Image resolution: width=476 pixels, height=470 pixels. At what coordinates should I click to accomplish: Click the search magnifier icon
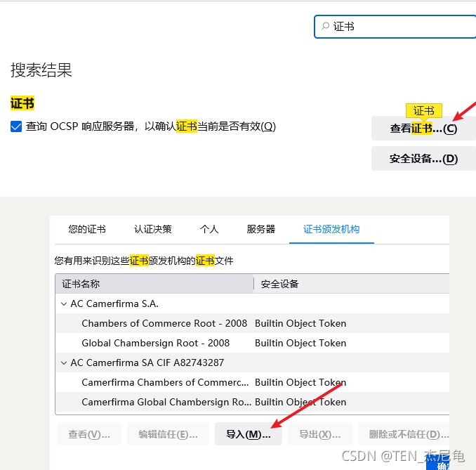click(325, 26)
